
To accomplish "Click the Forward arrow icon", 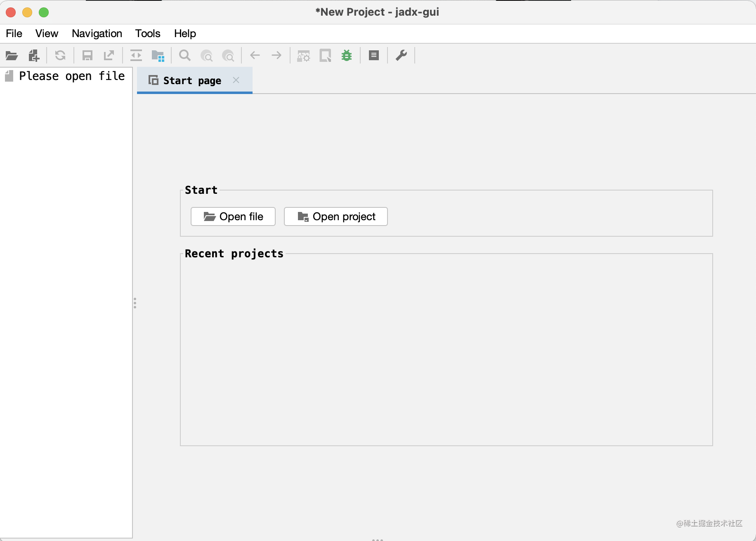I will tap(276, 55).
